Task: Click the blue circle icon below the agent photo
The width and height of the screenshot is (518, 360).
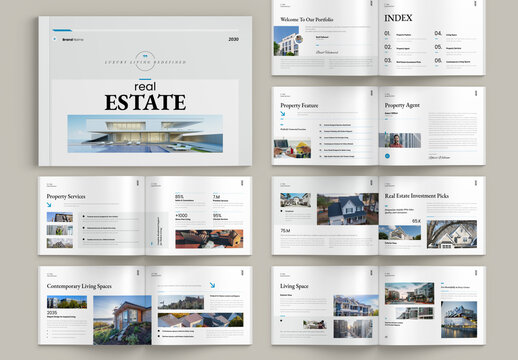Action: click(387, 156)
